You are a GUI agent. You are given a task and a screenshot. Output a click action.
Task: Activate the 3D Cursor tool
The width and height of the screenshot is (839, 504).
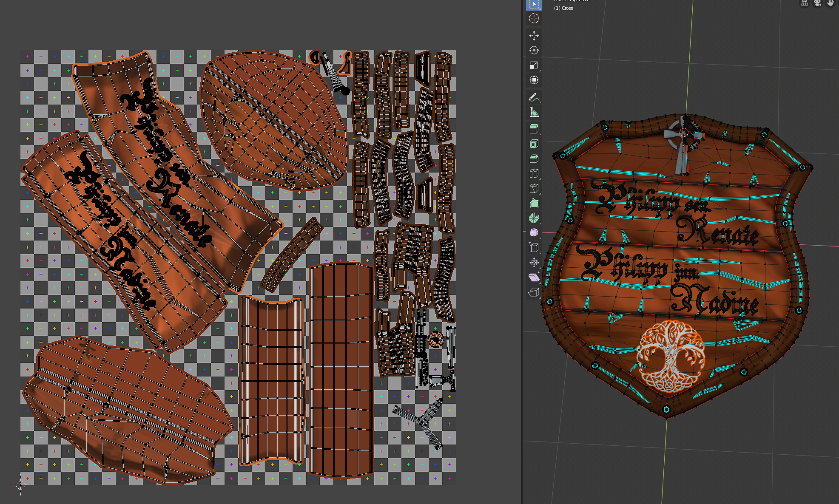pyautogui.click(x=534, y=18)
